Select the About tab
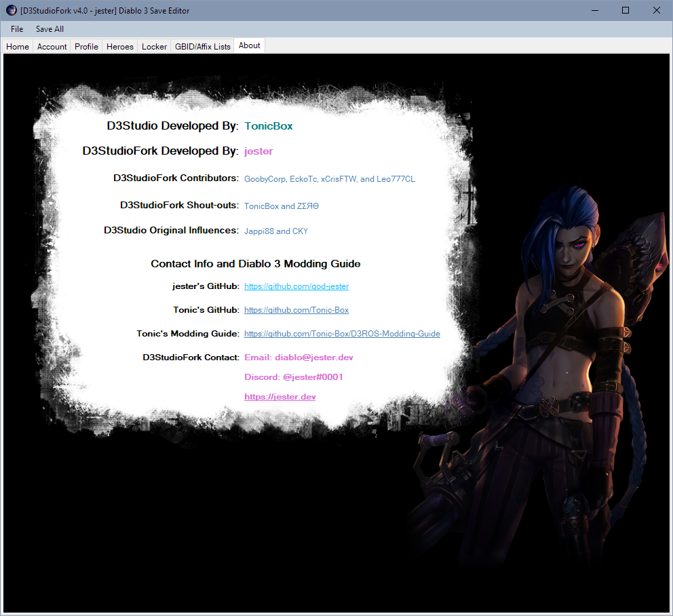Screen dimensions: 673x616 250,45
